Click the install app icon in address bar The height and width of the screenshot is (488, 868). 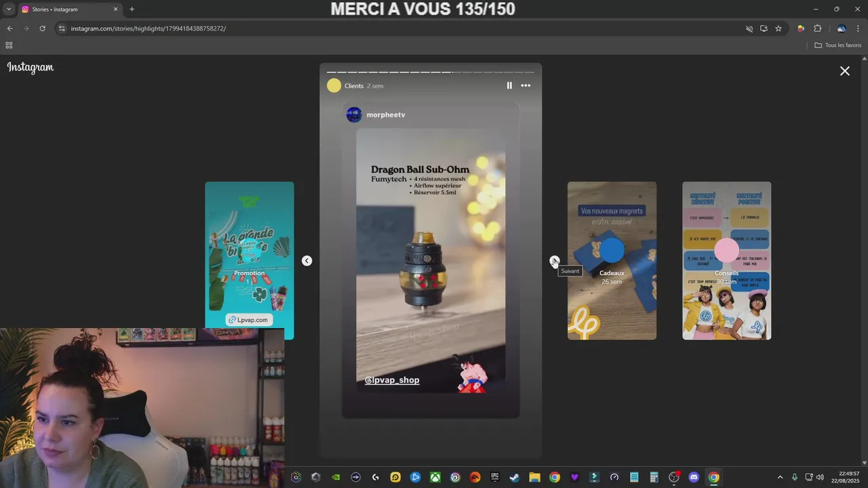point(764,28)
